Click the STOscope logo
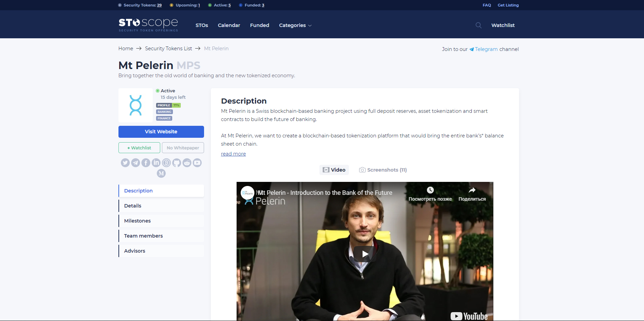This screenshot has width=644, height=321. click(148, 25)
